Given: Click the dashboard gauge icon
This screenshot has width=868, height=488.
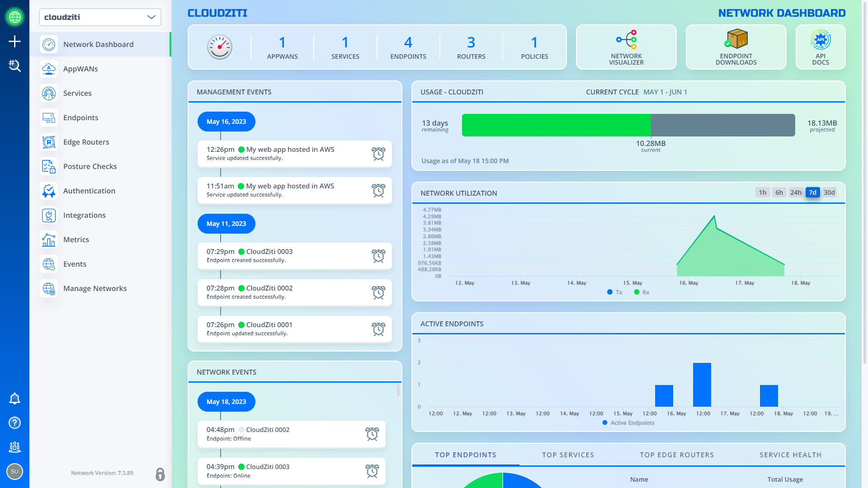Looking at the screenshot, I should [x=220, y=47].
